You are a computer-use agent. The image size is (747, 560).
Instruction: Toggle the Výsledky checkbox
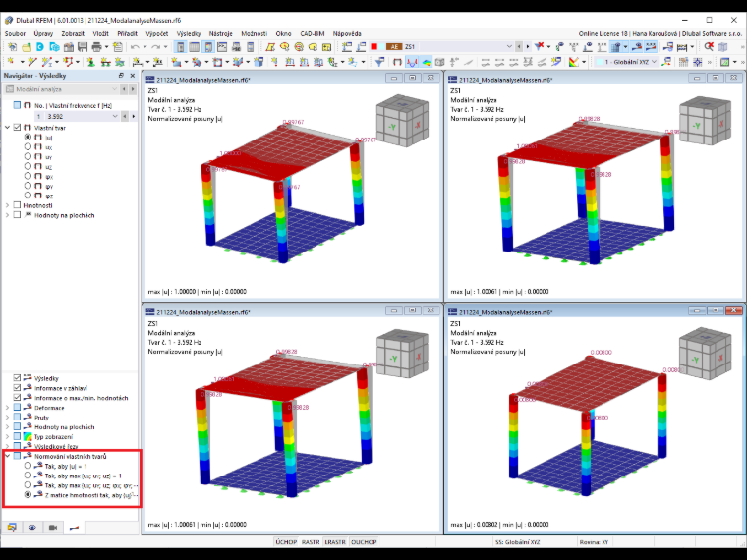[x=17, y=378]
